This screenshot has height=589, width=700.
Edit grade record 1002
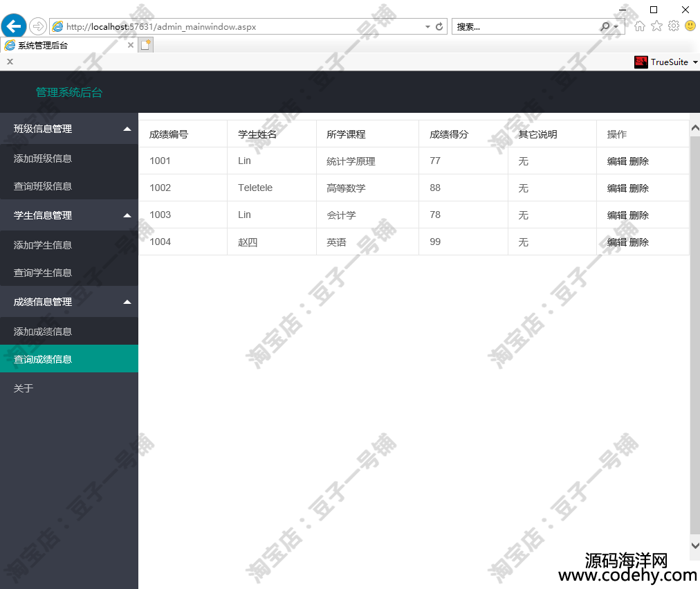click(617, 188)
